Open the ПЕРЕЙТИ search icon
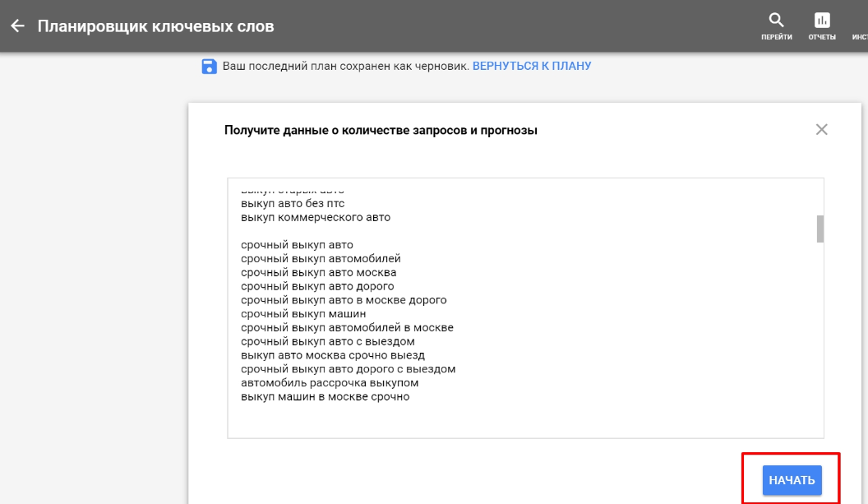The height and width of the screenshot is (504, 868). 776,26
